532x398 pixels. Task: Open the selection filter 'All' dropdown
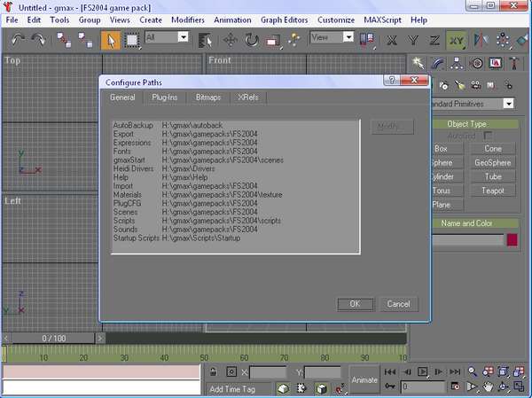182,37
